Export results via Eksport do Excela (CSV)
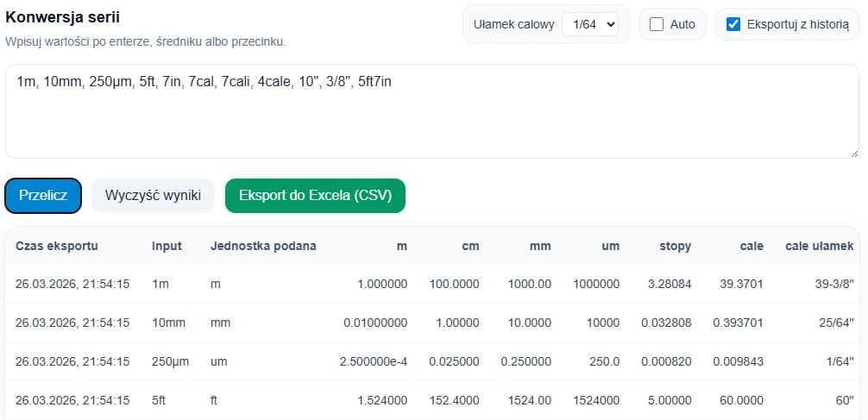This screenshot has width=868, height=420. click(315, 195)
